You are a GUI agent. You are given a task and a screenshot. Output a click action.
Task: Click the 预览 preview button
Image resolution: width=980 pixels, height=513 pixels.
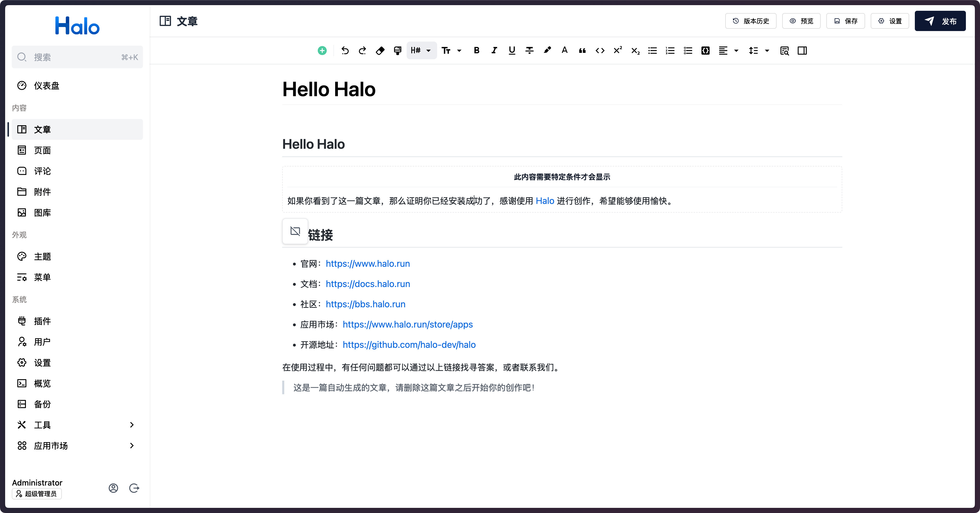(801, 21)
